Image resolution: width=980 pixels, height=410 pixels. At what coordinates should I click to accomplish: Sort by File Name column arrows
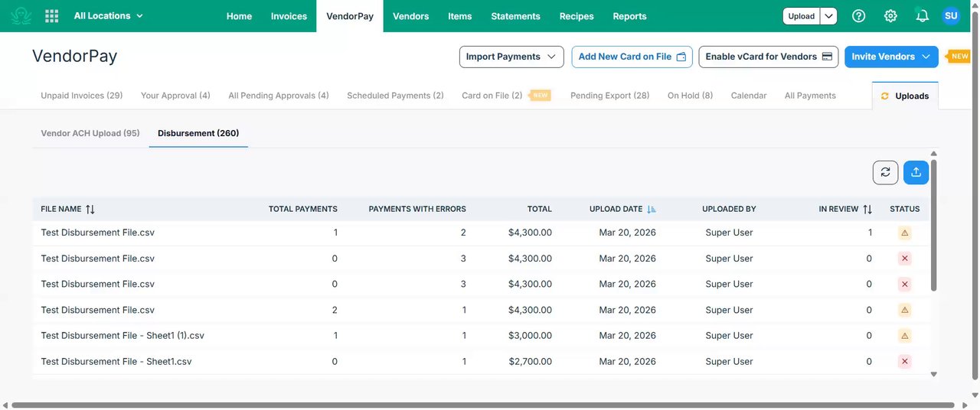pos(90,209)
